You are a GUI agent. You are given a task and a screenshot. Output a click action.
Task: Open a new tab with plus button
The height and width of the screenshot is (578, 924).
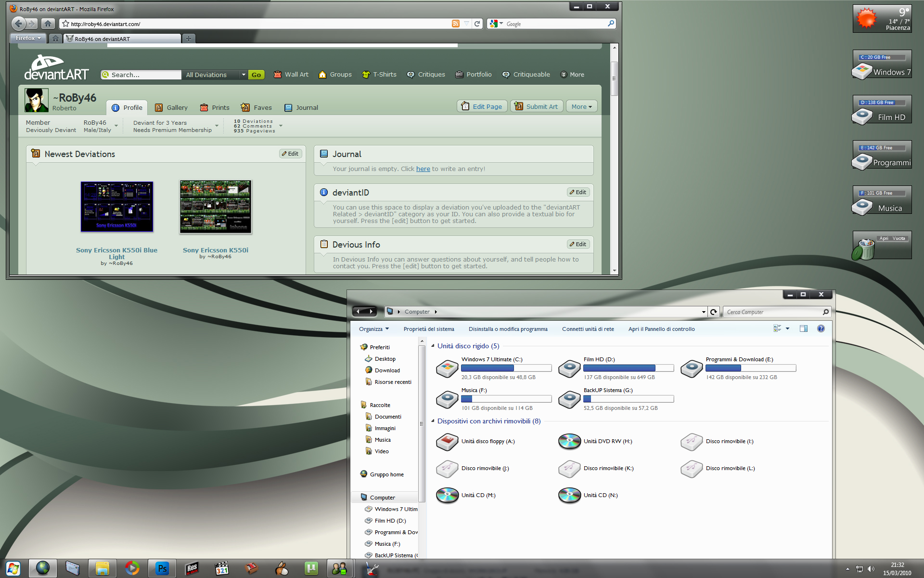pyautogui.click(x=189, y=39)
